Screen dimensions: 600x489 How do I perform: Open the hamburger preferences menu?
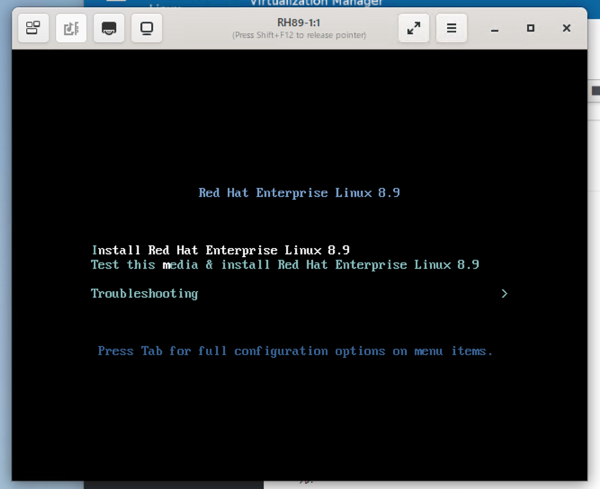click(x=452, y=28)
